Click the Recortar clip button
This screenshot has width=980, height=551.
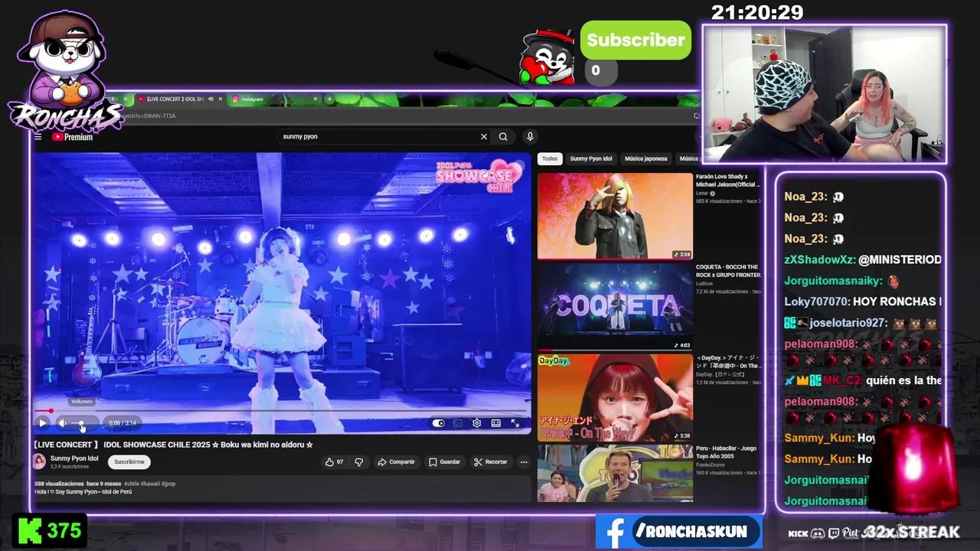491,461
